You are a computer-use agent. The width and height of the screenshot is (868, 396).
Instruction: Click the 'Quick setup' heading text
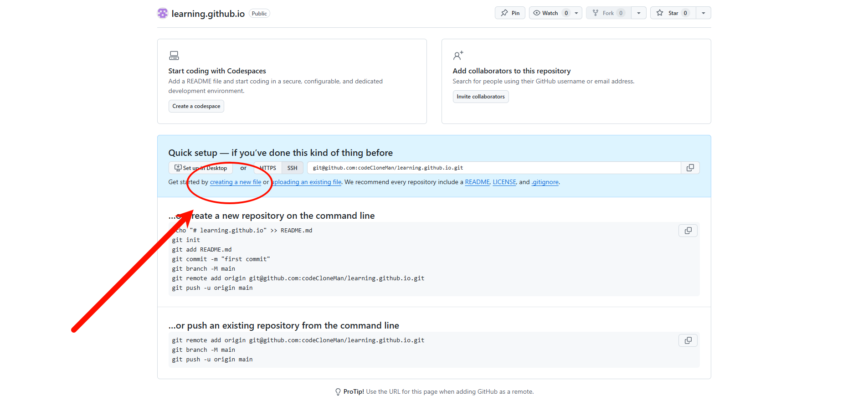pyautogui.click(x=280, y=153)
